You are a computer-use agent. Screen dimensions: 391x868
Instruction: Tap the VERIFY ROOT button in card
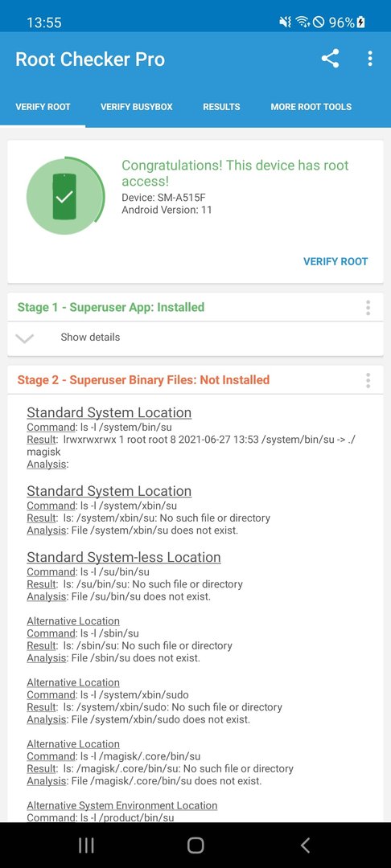pos(335,261)
